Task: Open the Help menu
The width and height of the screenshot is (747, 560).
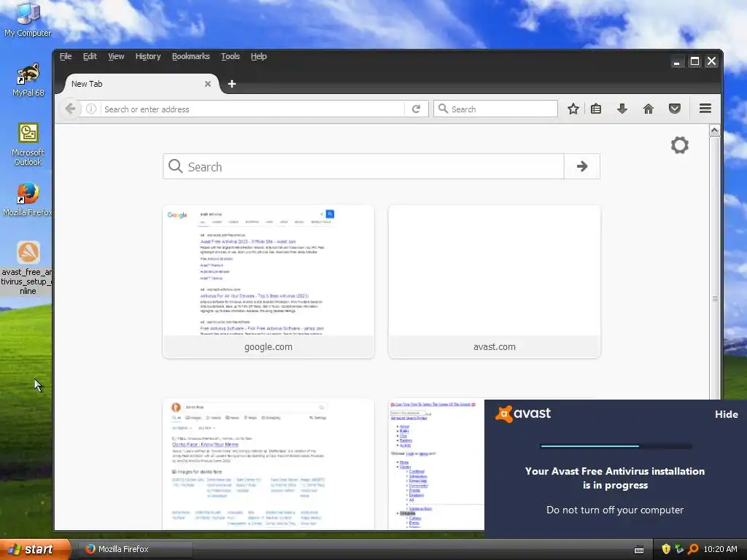Action: (x=259, y=56)
